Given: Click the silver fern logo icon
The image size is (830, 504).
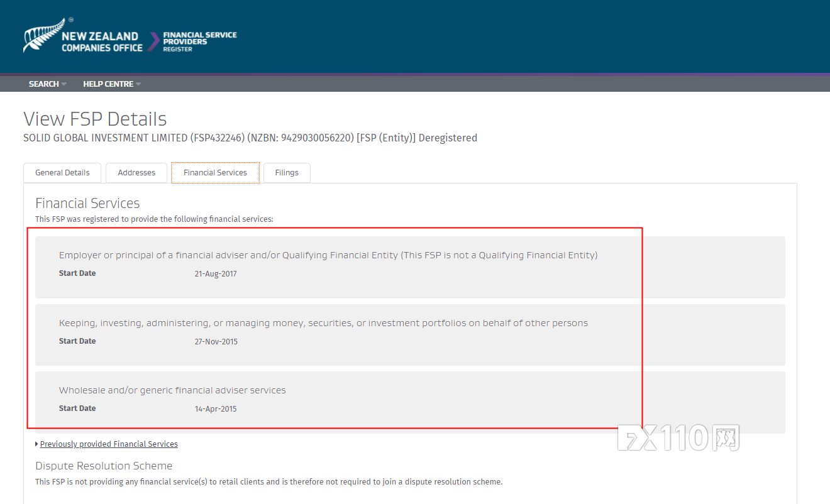Looking at the screenshot, I should (x=43, y=36).
